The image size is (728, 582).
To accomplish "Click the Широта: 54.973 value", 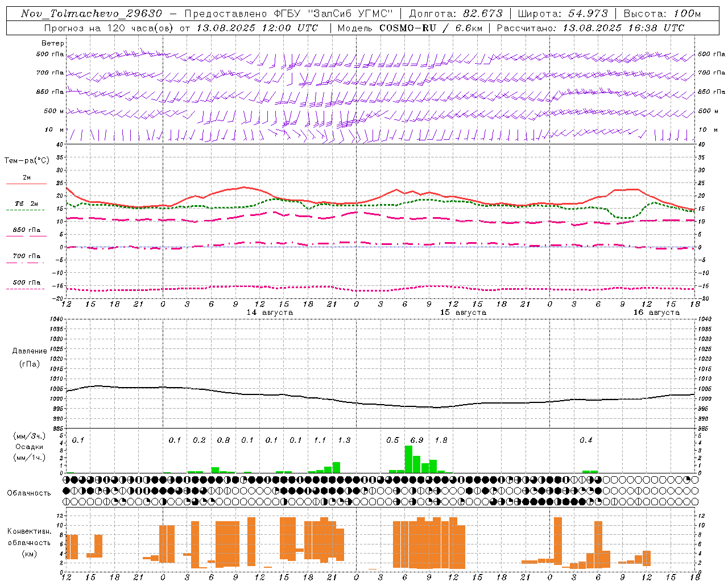I will 563,14.
